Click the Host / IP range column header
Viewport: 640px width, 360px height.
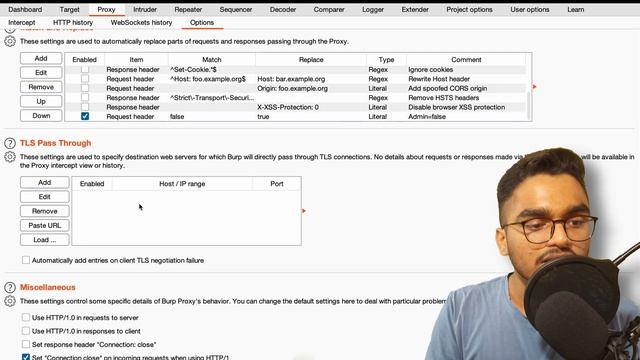pyautogui.click(x=182, y=184)
